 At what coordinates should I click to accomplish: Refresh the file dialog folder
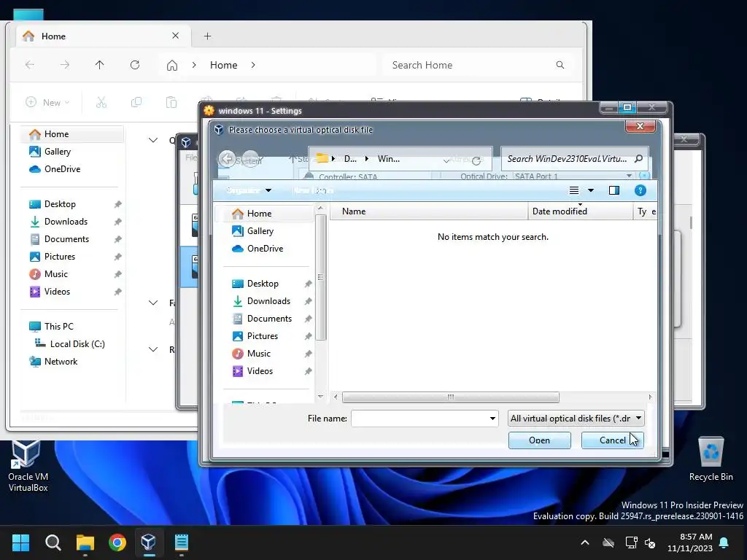(476, 160)
